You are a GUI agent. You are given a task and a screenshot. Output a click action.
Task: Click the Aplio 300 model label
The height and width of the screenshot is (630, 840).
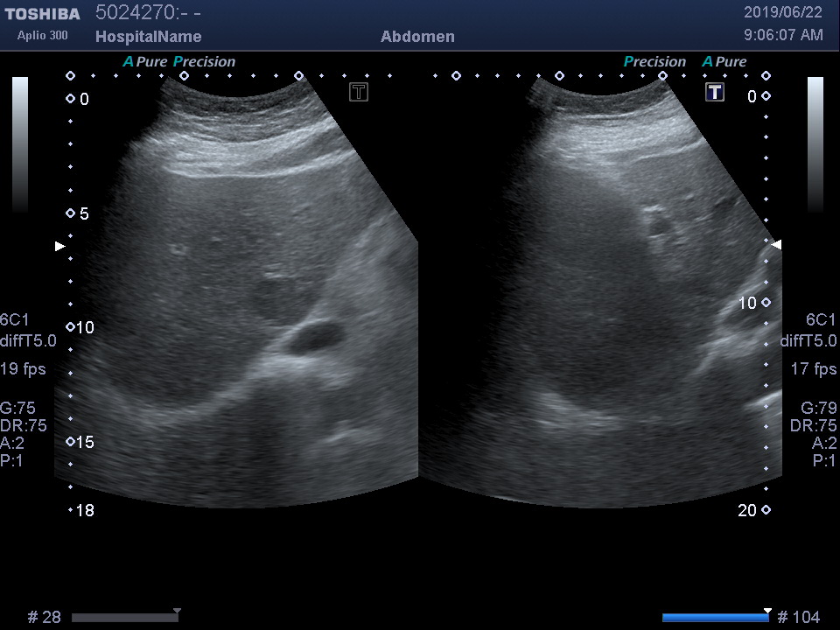coord(42,35)
